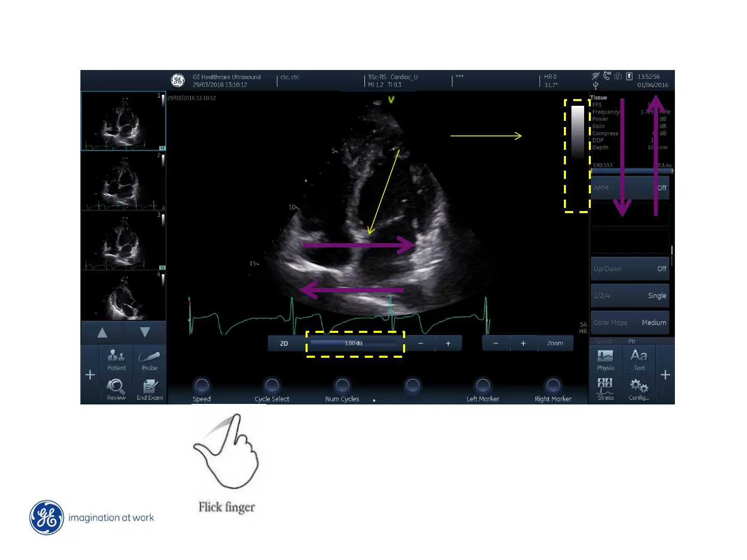Open clipboard thumbnail number 3
Screen dimensions: 747x560
(x=123, y=241)
